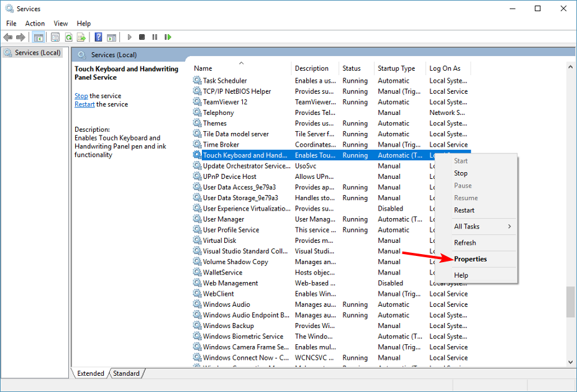Select the Windows Connect Now row
Viewport: 577px width, 392px height.
331,358
